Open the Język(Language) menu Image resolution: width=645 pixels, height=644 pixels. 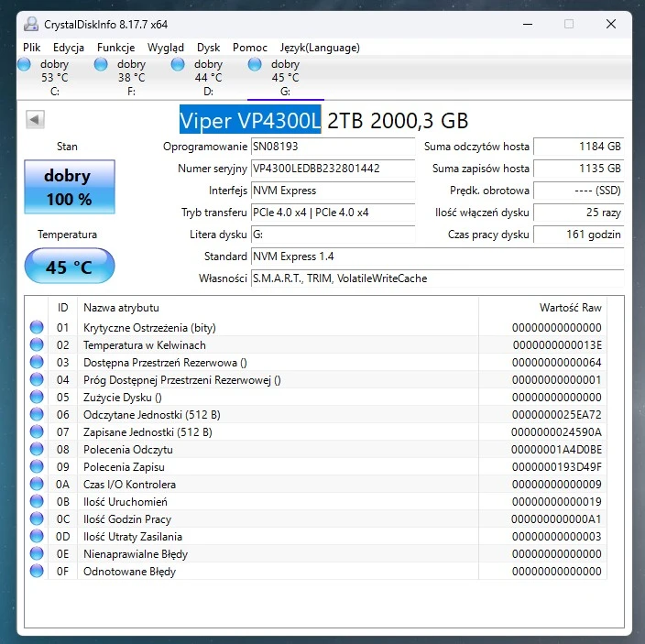(x=319, y=48)
